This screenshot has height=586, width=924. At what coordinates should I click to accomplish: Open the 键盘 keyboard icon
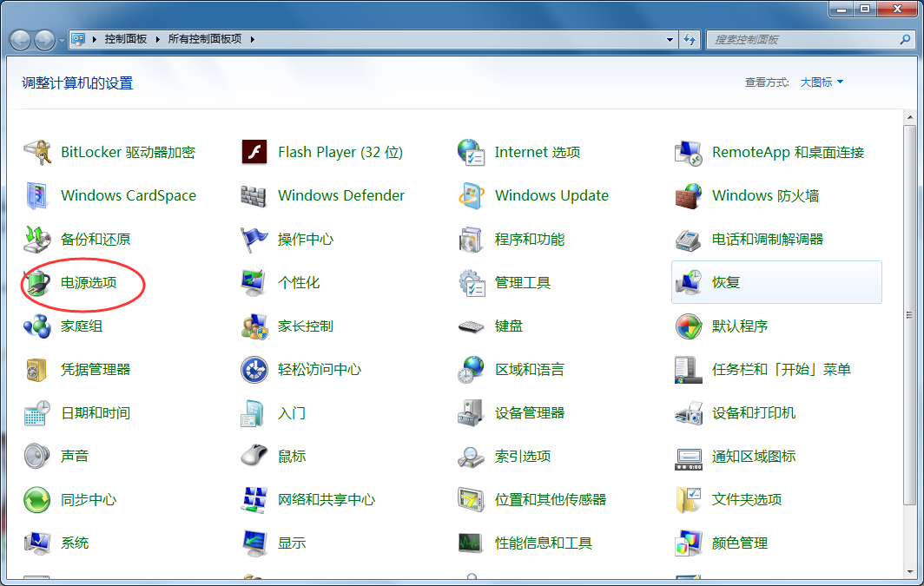(472, 326)
